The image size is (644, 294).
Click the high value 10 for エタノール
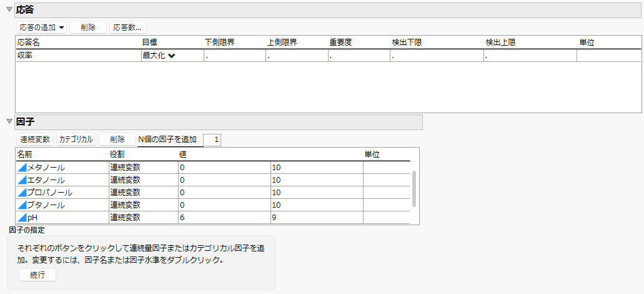317,180
